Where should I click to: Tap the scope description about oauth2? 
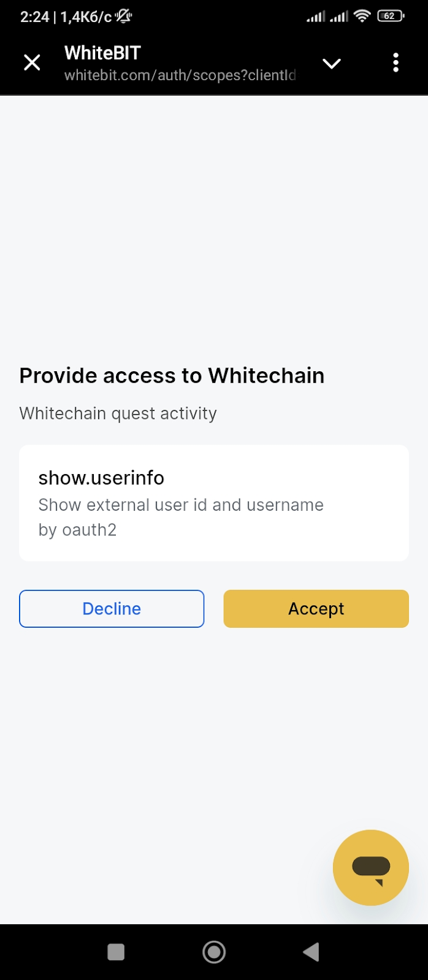pos(180,517)
